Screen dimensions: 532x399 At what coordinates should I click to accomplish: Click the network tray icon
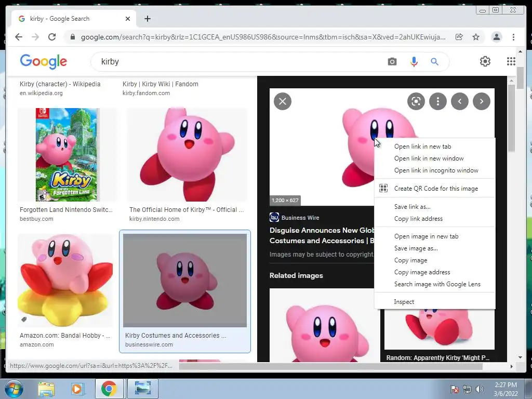(467, 389)
